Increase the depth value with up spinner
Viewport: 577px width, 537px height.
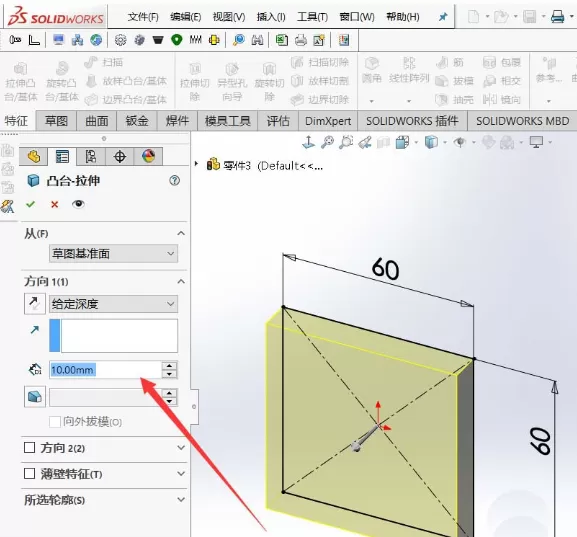tap(169, 366)
